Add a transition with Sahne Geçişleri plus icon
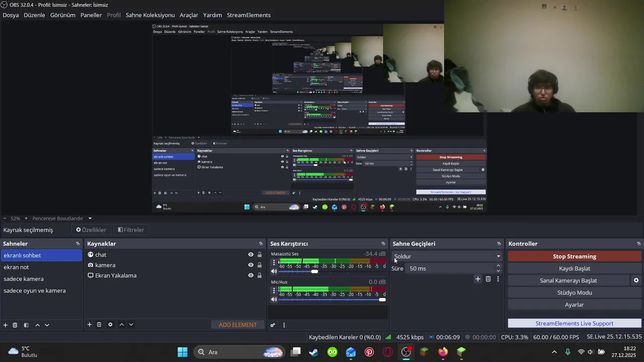The width and height of the screenshot is (644, 362). (x=478, y=279)
